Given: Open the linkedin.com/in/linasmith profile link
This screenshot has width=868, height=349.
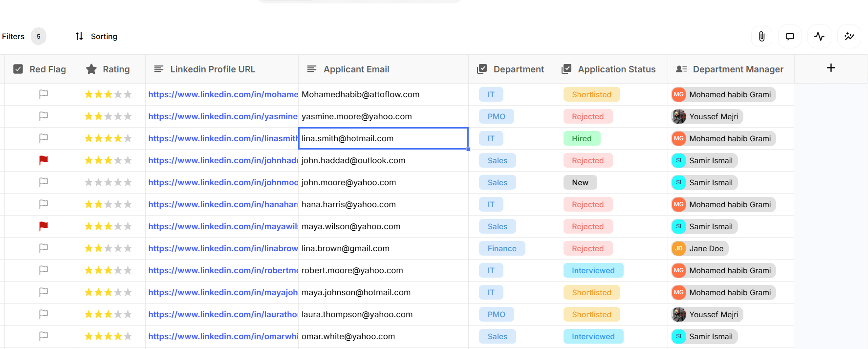Looking at the screenshot, I should [223, 138].
